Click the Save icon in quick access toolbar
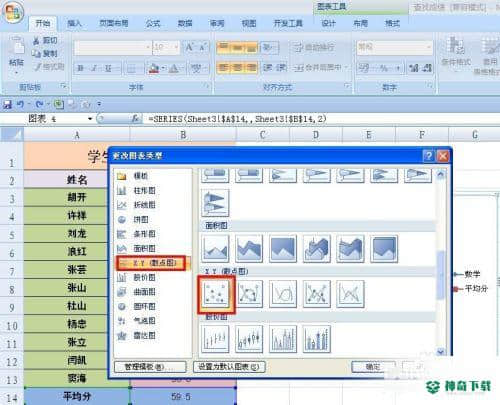Viewport: 500px width, 405px height. coord(7,105)
